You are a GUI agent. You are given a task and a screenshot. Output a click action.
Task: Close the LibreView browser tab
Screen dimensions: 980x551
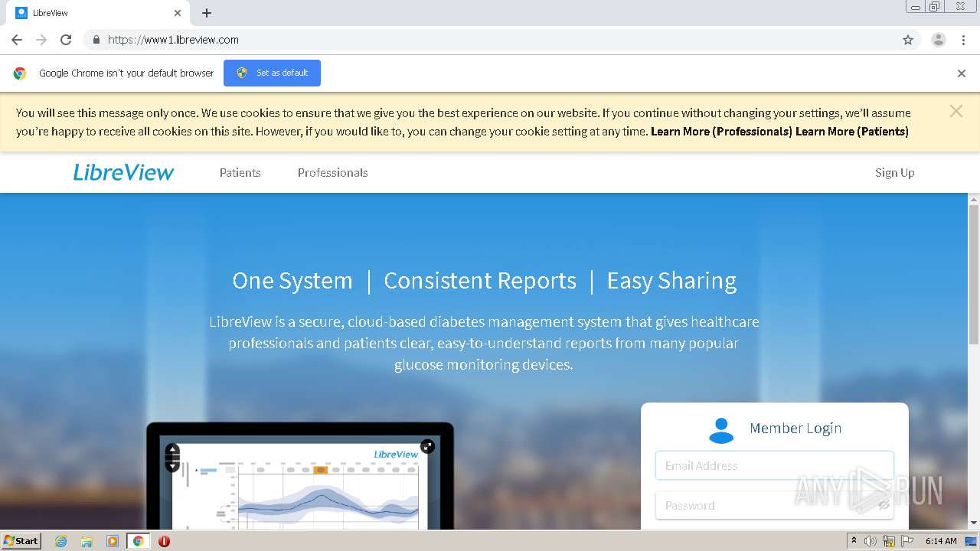point(178,13)
